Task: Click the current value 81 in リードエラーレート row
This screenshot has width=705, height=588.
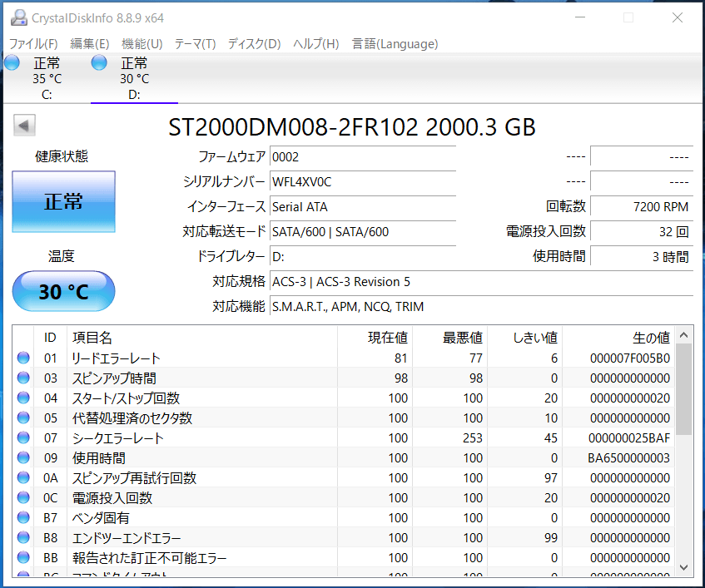Action: coord(400,358)
